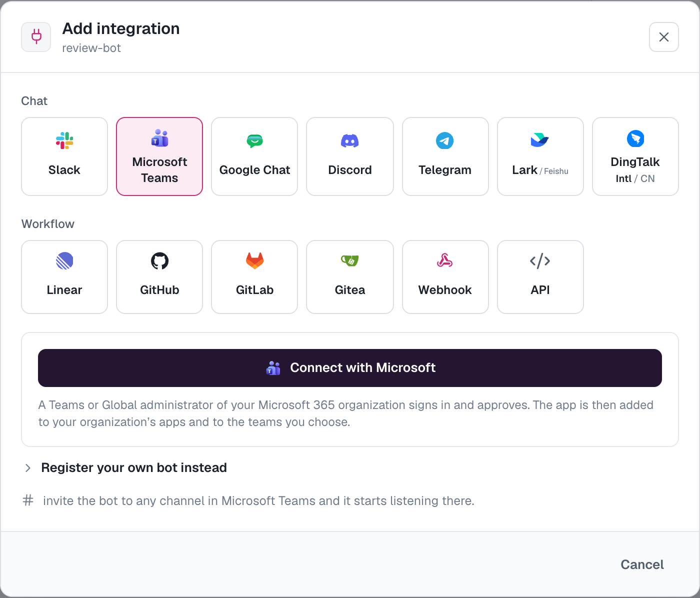Click the Teams or Global administrator description text
700x598 pixels.
[346, 413]
